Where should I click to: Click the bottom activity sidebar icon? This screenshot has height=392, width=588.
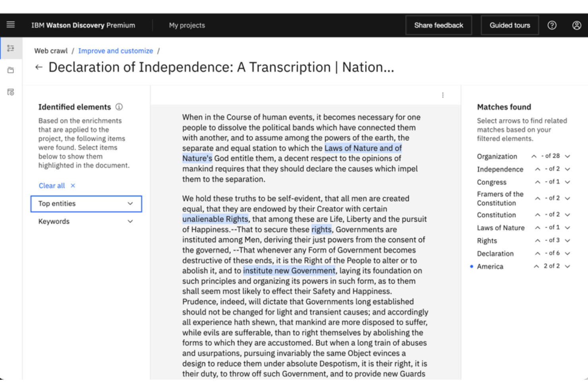click(x=11, y=92)
